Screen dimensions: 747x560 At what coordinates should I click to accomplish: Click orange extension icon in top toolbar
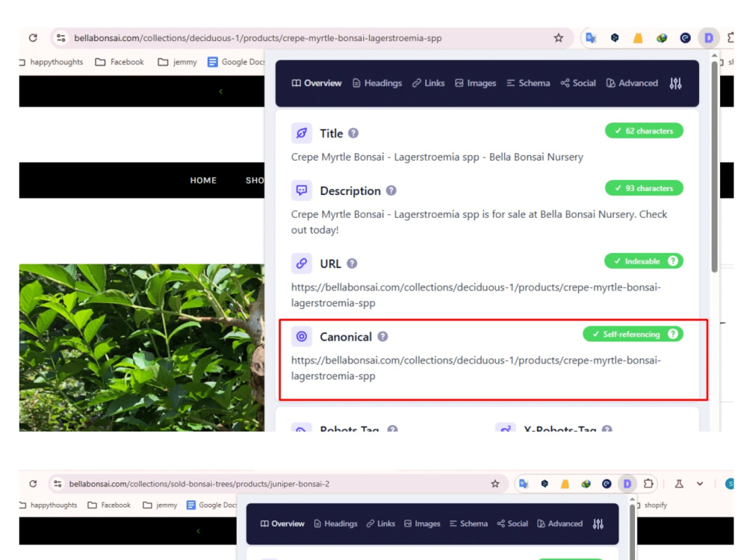pyautogui.click(x=638, y=37)
